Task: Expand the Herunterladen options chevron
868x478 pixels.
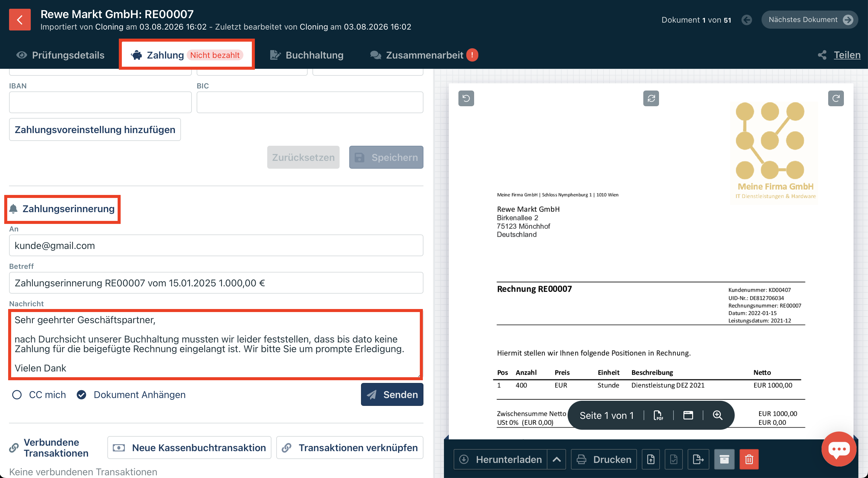Action: point(557,459)
